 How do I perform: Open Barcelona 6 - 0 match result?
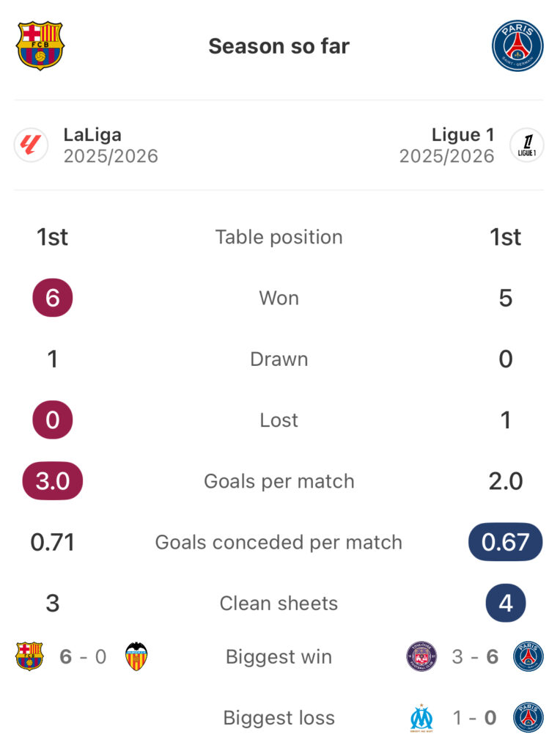coord(83,656)
